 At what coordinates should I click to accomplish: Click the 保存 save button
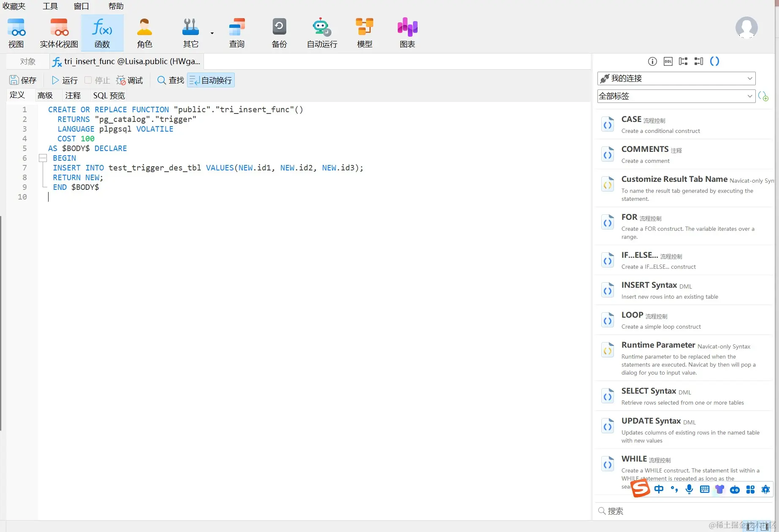23,80
